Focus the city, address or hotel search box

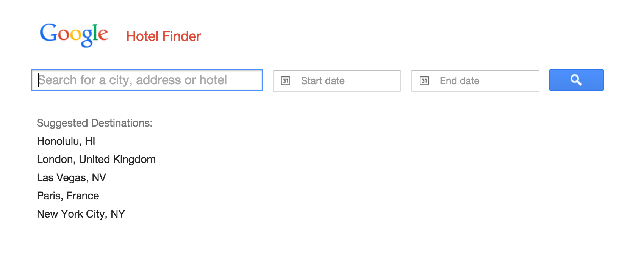(x=147, y=80)
